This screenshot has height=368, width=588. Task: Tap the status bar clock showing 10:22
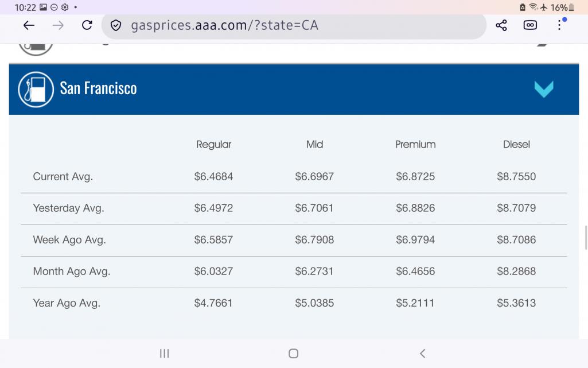click(25, 7)
